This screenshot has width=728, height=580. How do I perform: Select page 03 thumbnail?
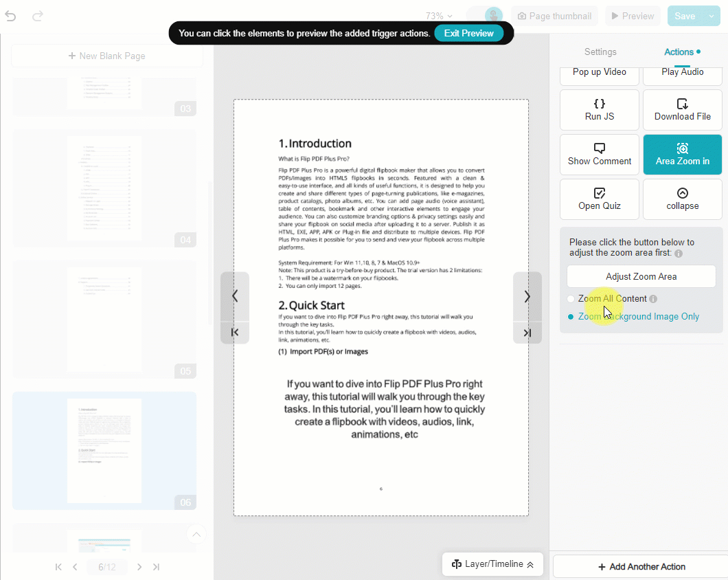click(104, 96)
